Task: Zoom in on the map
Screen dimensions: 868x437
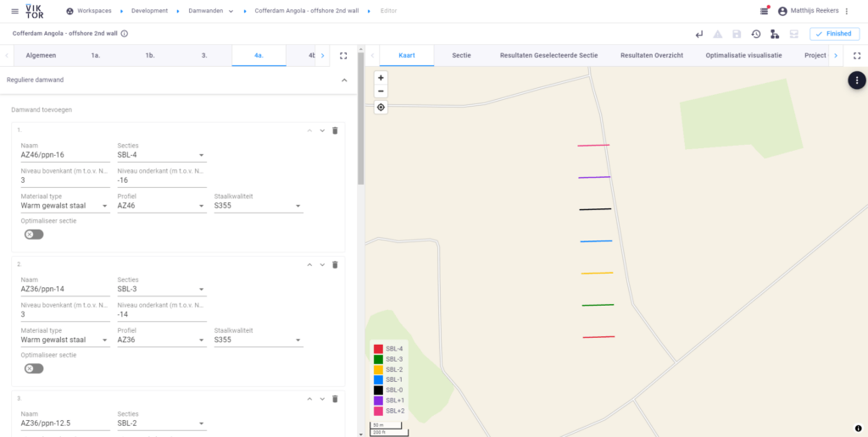Action: pyautogui.click(x=381, y=78)
